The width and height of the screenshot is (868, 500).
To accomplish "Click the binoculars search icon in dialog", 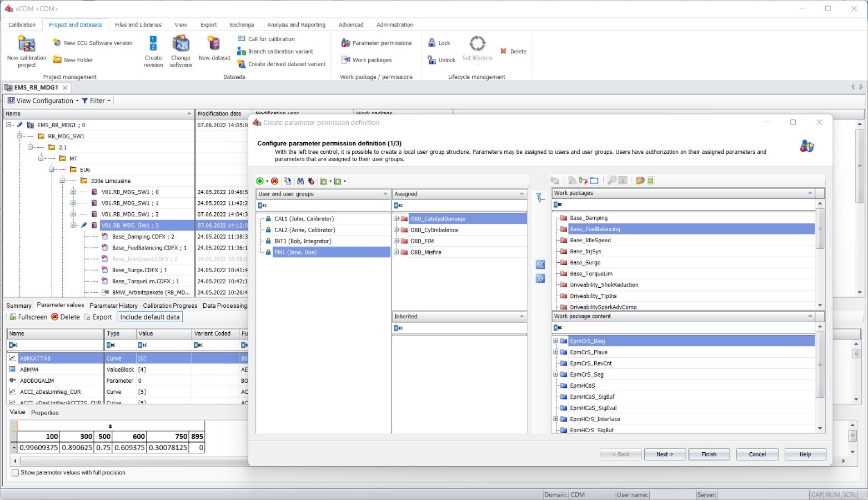I will pos(300,181).
